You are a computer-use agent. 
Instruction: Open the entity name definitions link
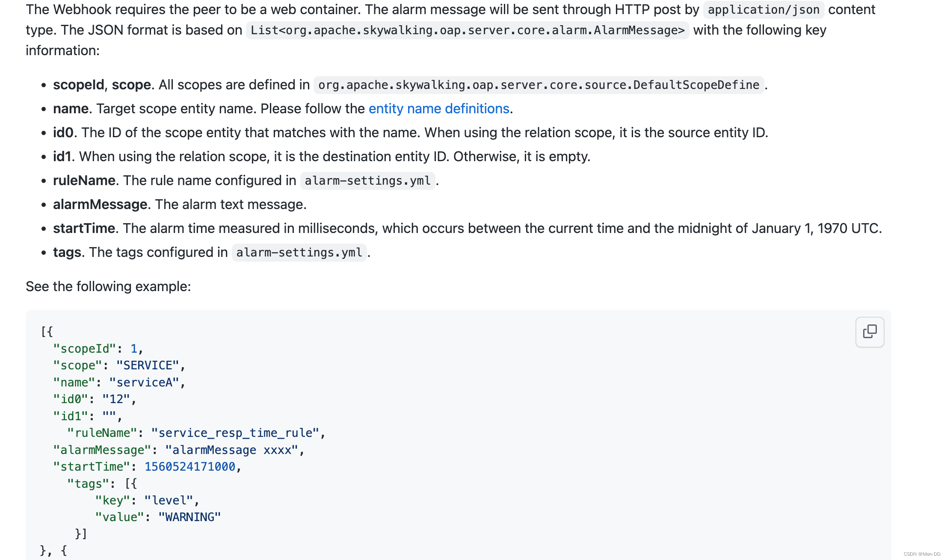tap(439, 109)
